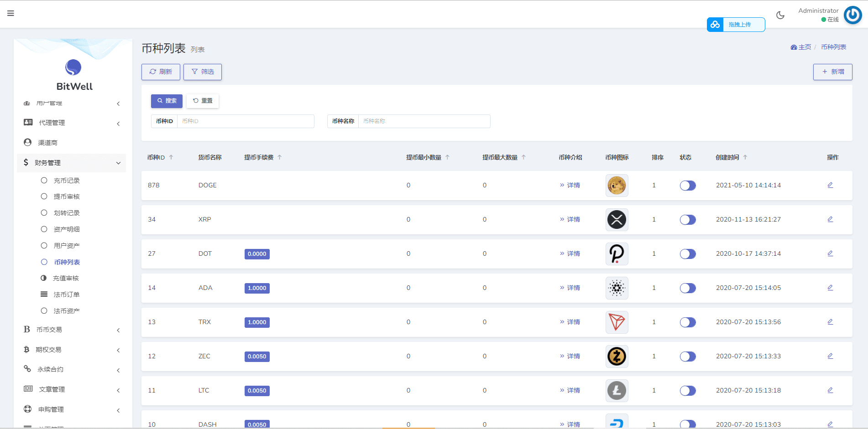This screenshot has height=429, width=868.
Task: Toggle status switch for DOT
Action: pos(688,254)
